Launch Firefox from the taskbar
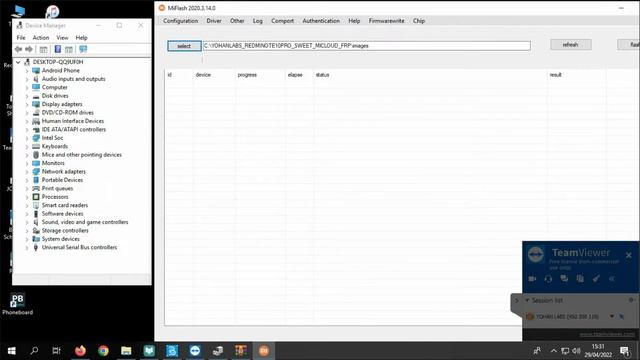Screen dimensions: 640x360 pyautogui.click(x=80, y=351)
